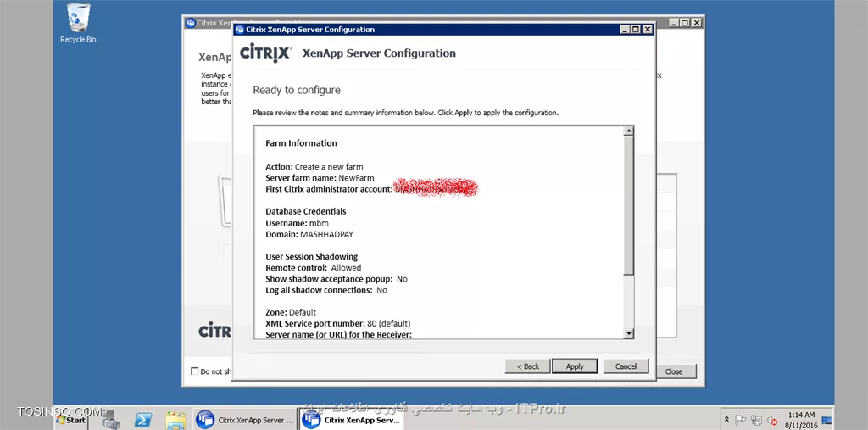Click the network tray icon
The image size is (868, 430).
click(x=757, y=421)
